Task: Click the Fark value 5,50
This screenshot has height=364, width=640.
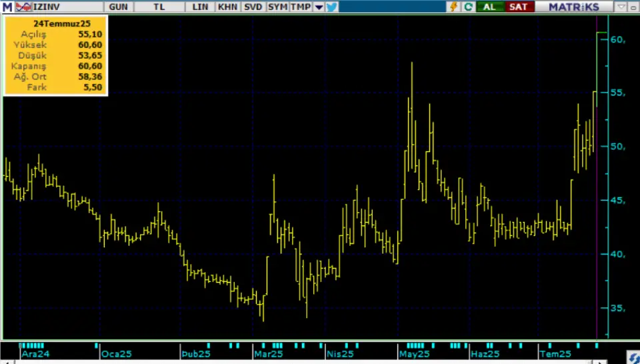Action: (93, 87)
